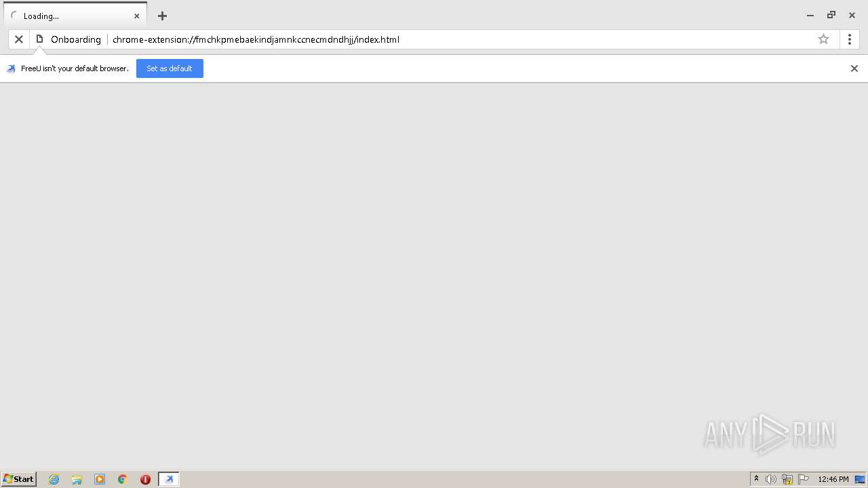Image resolution: width=868 pixels, height=488 pixels.
Task: Open Action Center flag icon
Action: 804,479
